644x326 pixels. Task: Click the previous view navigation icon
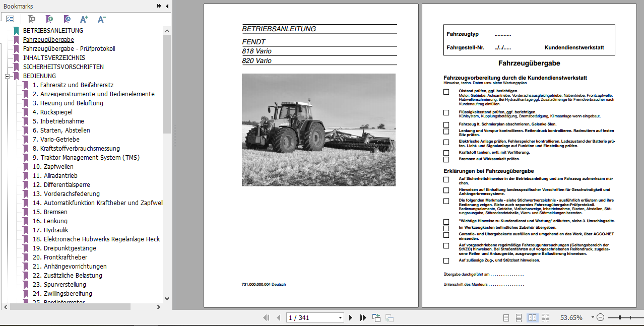coord(376,317)
